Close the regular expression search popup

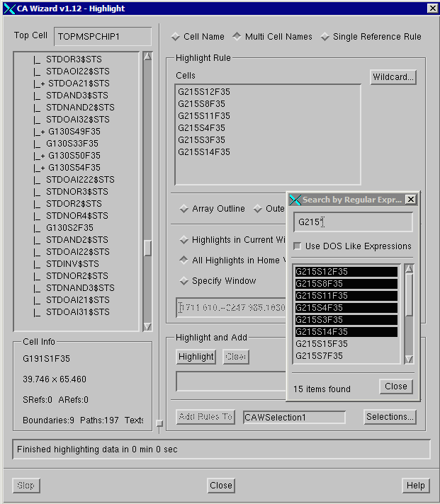coord(396,386)
